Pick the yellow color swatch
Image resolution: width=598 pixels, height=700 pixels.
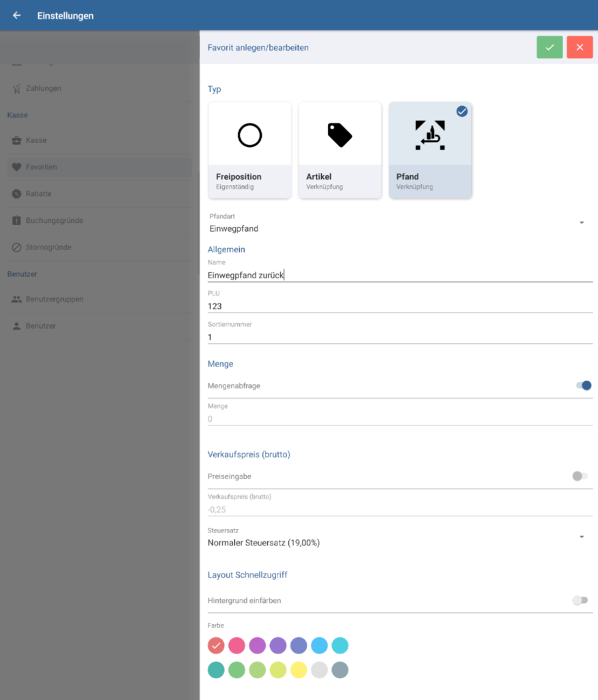tap(298, 670)
